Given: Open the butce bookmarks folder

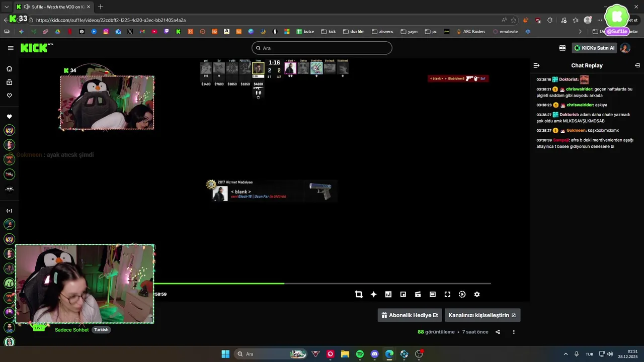Looking at the screenshot, I should coord(305,31).
